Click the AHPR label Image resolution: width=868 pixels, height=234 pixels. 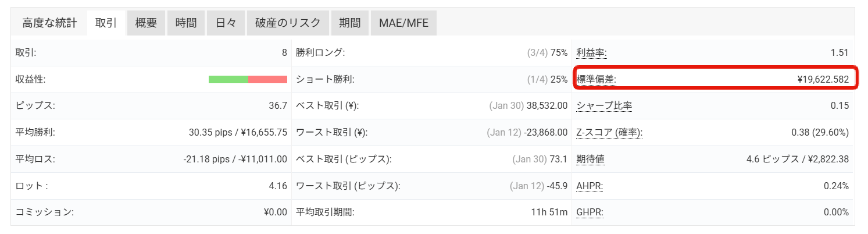pyautogui.click(x=590, y=186)
